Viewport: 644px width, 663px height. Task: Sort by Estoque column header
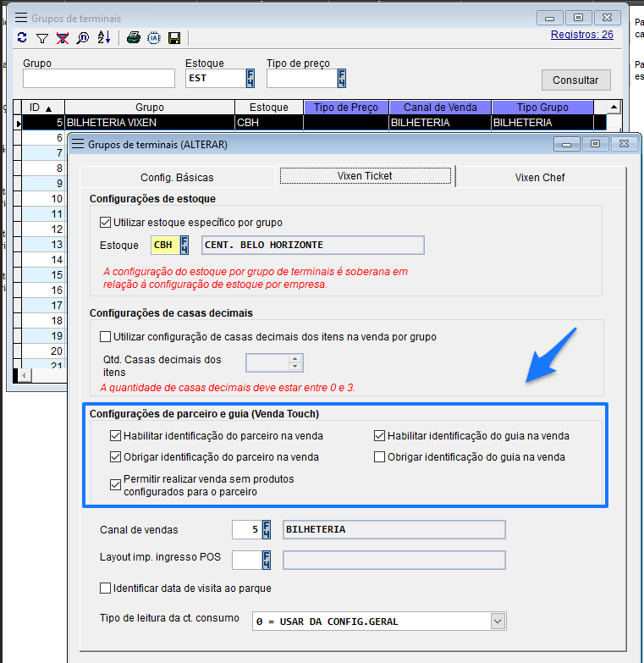pos(269,108)
